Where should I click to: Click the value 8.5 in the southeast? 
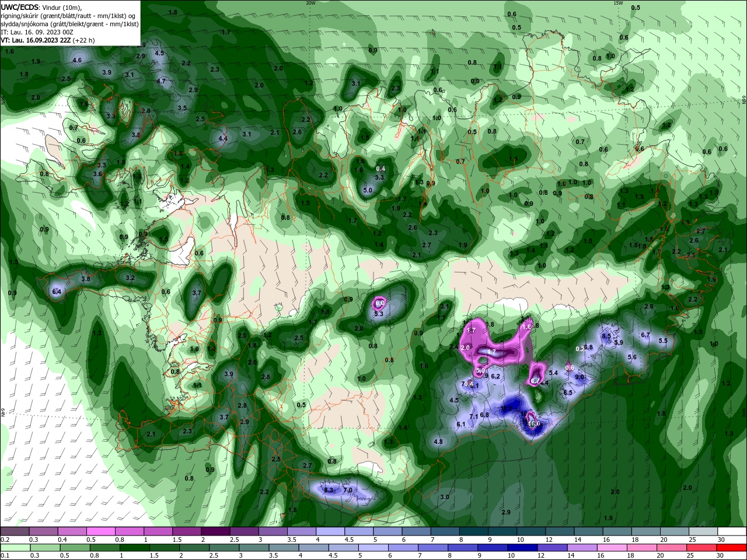coord(606,335)
